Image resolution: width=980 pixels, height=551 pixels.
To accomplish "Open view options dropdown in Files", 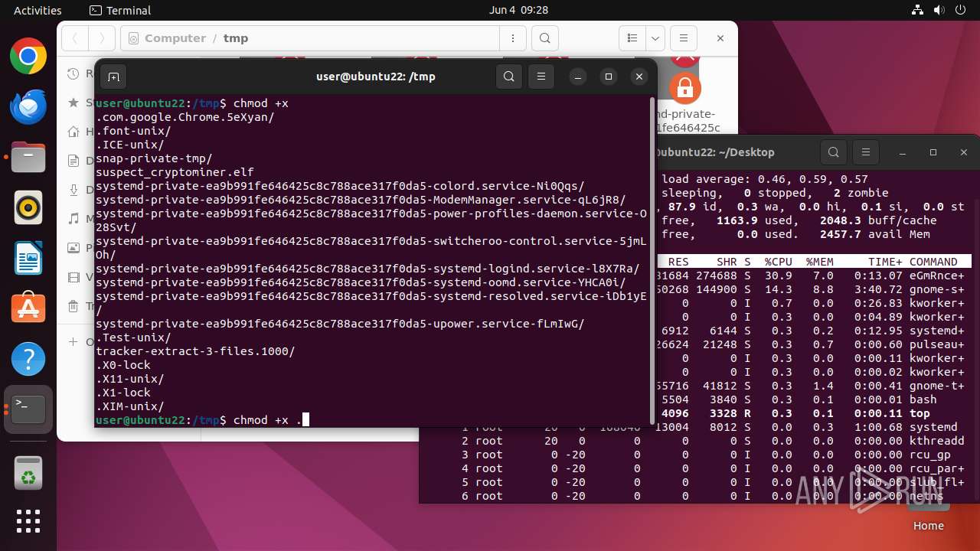I will point(655,38).
